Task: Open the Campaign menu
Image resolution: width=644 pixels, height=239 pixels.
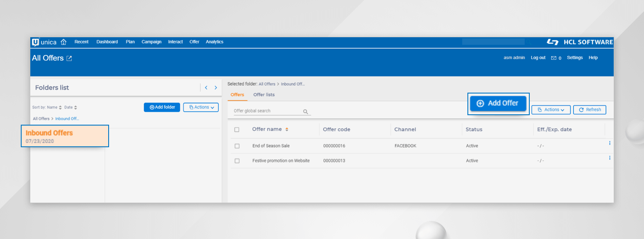Action: pos(151,42)
